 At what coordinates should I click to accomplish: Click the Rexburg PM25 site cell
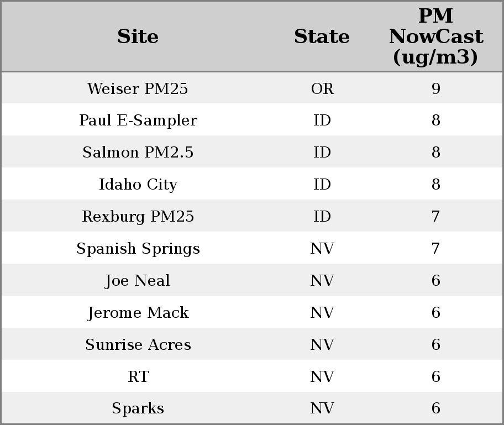click(138, 217)
